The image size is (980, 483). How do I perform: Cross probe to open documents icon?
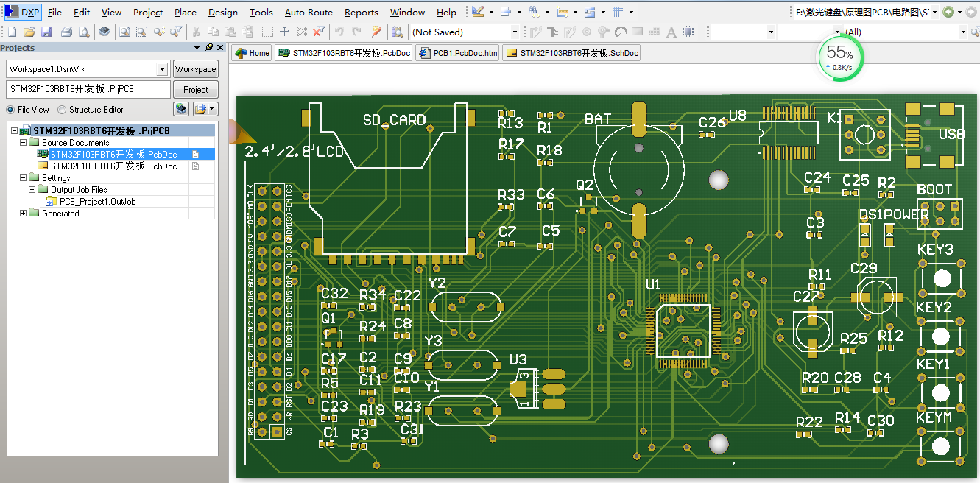click(376, 32)
